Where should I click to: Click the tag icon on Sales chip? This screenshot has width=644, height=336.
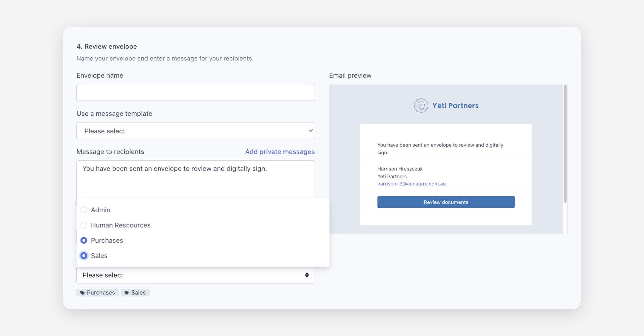pos(127,293)
